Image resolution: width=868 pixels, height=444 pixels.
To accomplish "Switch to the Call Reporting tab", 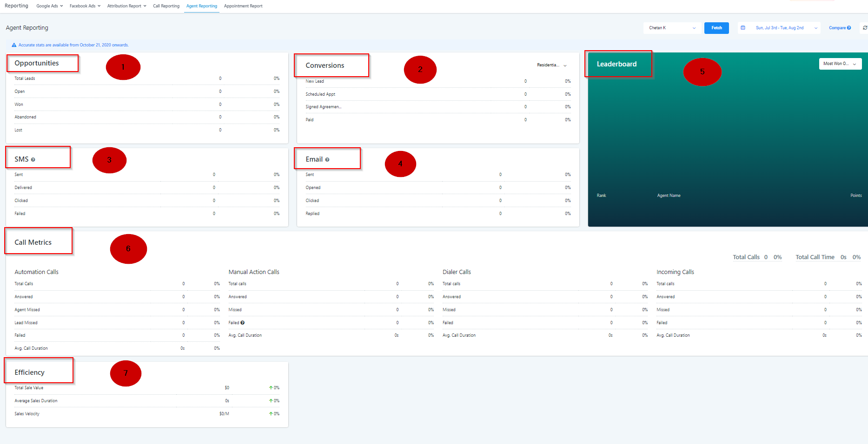I will tap(166, 6).
